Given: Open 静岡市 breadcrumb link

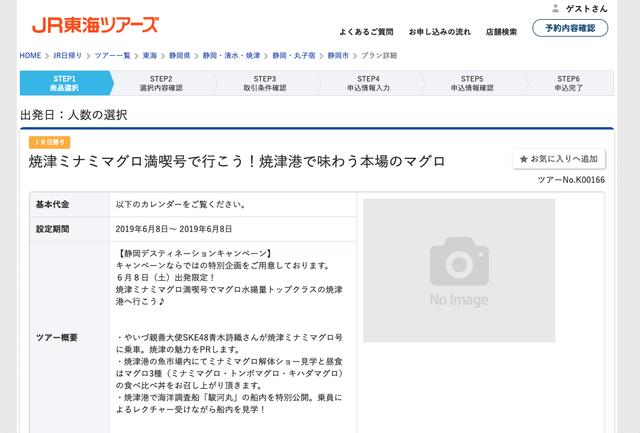Looking at the screenshot, I should pyautogui.click(x=338, y=56).
